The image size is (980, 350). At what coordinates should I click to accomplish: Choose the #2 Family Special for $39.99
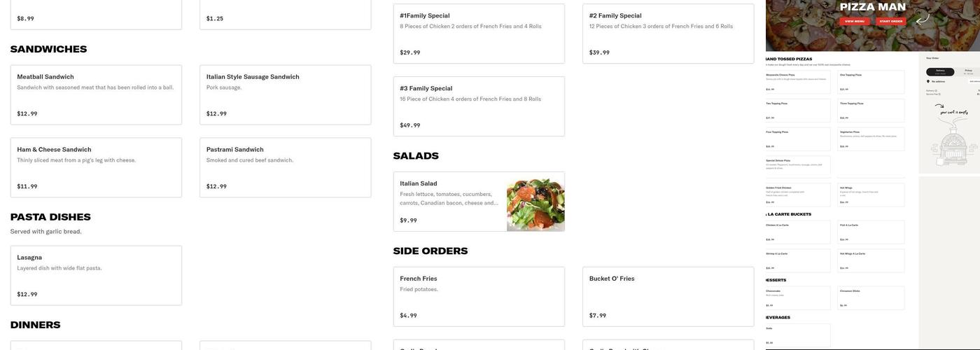668,34
